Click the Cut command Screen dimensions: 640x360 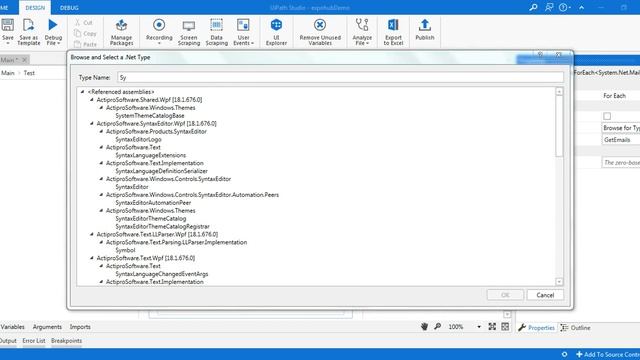[84, 22]
